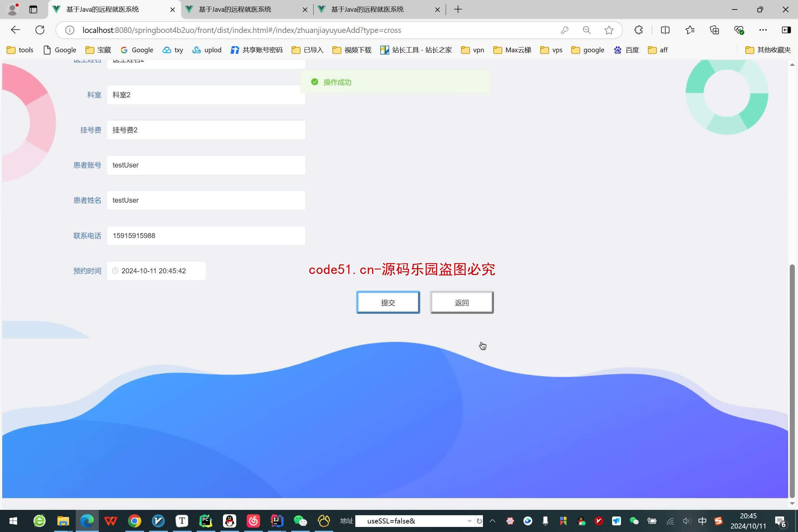Open the tools bookmark folder
Screen dimensions: 798x532
tap(20, 50)
